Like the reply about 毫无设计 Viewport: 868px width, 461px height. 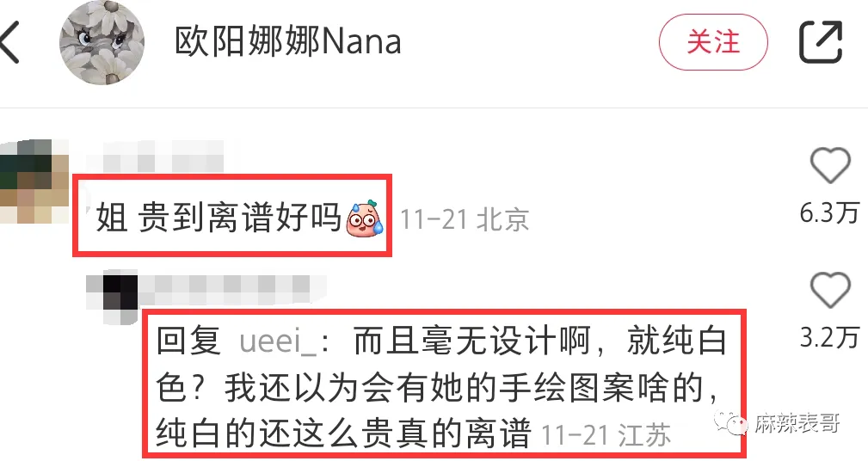point(830,290)
